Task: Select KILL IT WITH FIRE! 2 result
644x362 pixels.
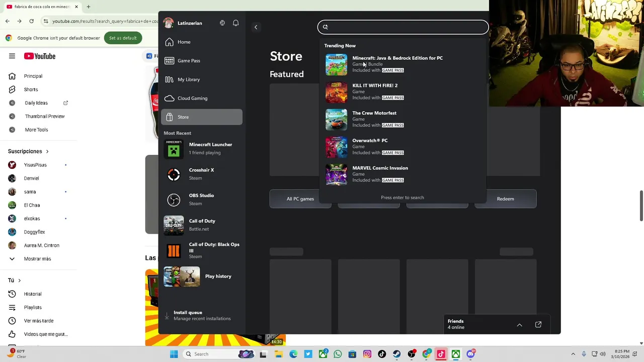Action: [x=403, y=92]
